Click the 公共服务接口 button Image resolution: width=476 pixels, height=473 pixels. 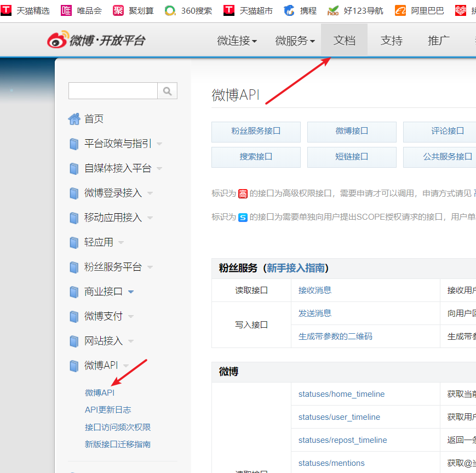click(x=439, y=157)
